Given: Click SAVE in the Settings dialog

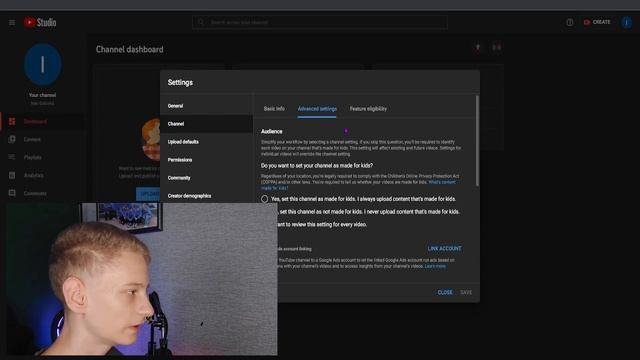Looking at the screenshot, I should [x=466, y=292].
